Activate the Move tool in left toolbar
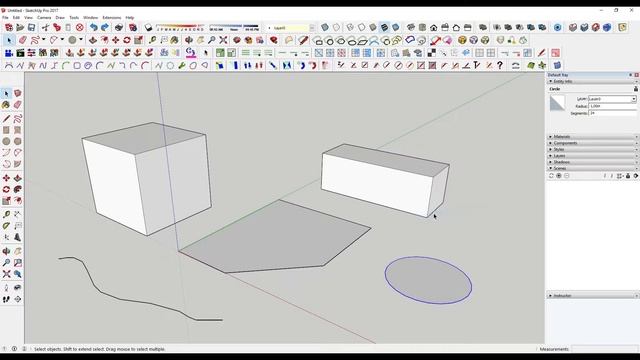Viewport: 640px width, 360px height. (6, 178)
